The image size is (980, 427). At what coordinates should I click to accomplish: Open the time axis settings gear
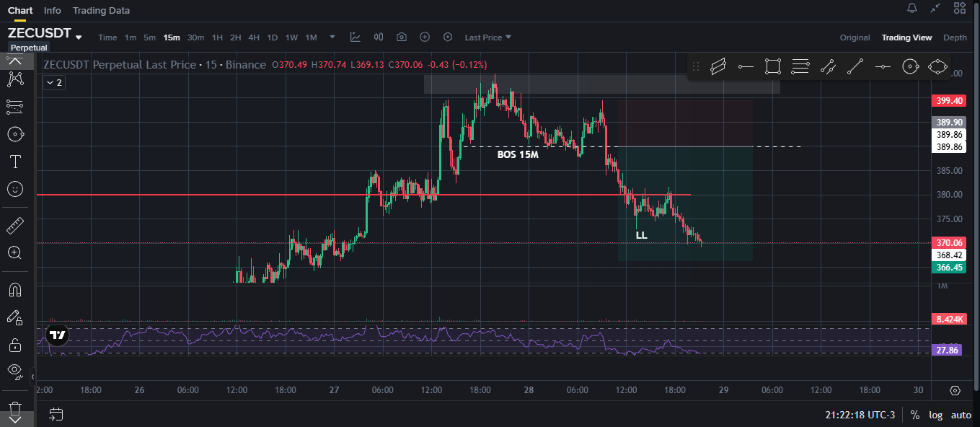[955, 390]
